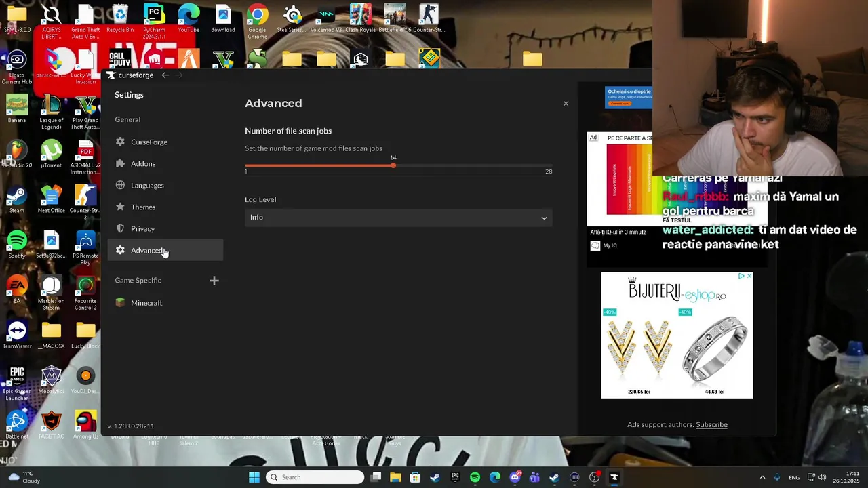Screen dimensions: 868x488
Task: Open the League of Legends desktop shortcut
Action: pos(51,113)
